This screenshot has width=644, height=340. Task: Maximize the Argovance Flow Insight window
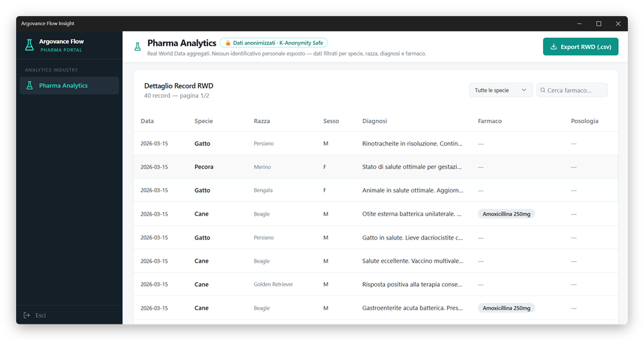pos(598,24)
